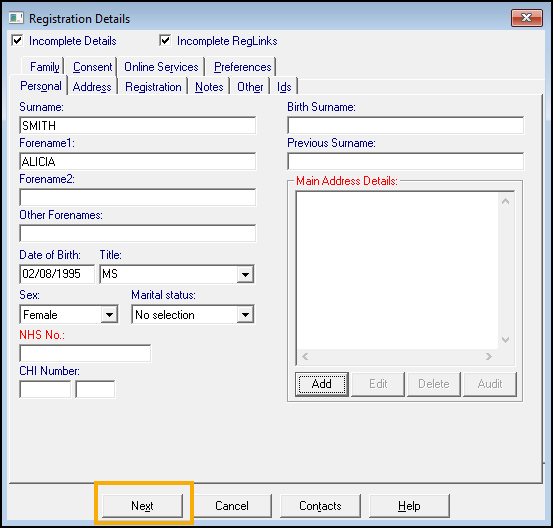The height and width of the screenshot is (528, 553).
Task: Toggle the Incomplete RegLinks checkbox
Action: [x=165, y=41]
